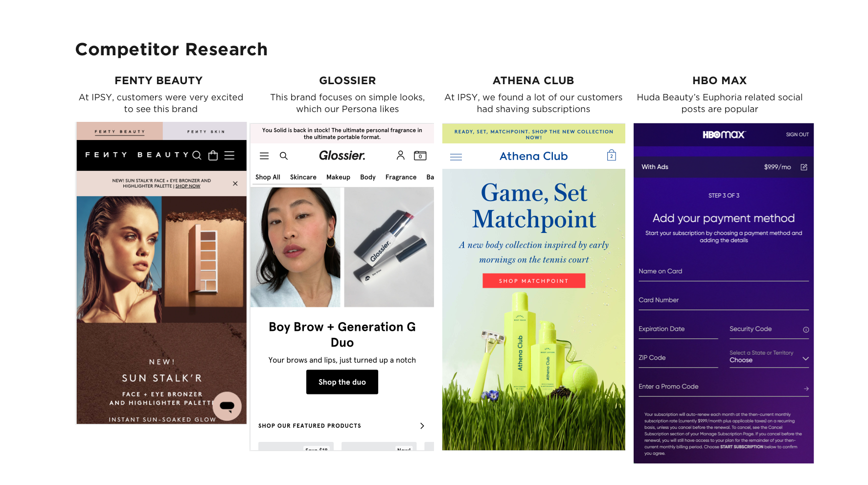868x485 pixels.
Task: Open Glossier hamburger menu
Action: 264,156
